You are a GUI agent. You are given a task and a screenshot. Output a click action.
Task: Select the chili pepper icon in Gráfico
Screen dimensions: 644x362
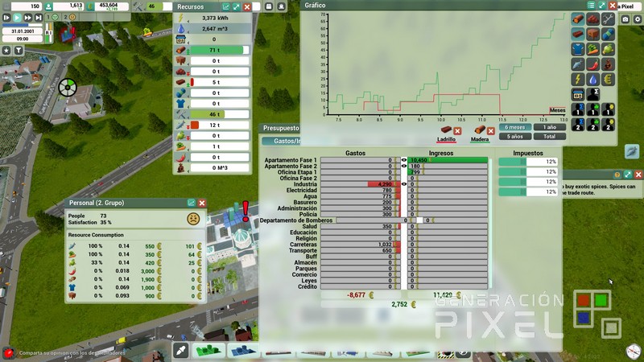593,64
